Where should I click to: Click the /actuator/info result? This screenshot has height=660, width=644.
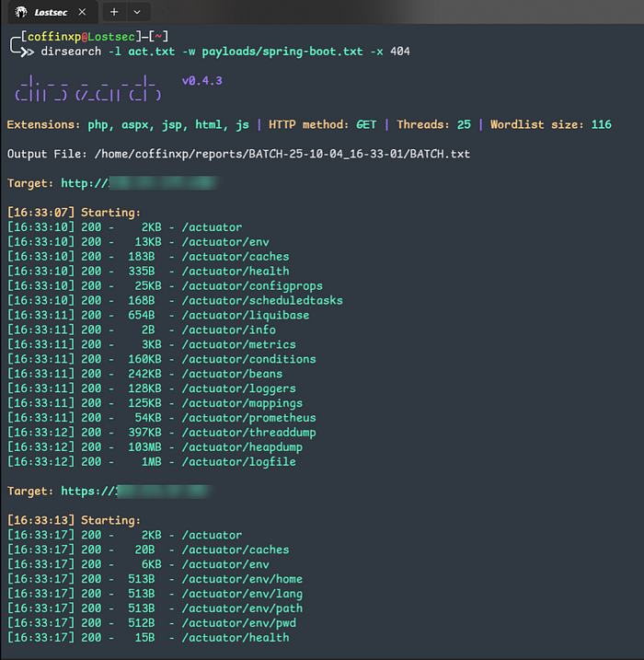click(x=142, y=330)
